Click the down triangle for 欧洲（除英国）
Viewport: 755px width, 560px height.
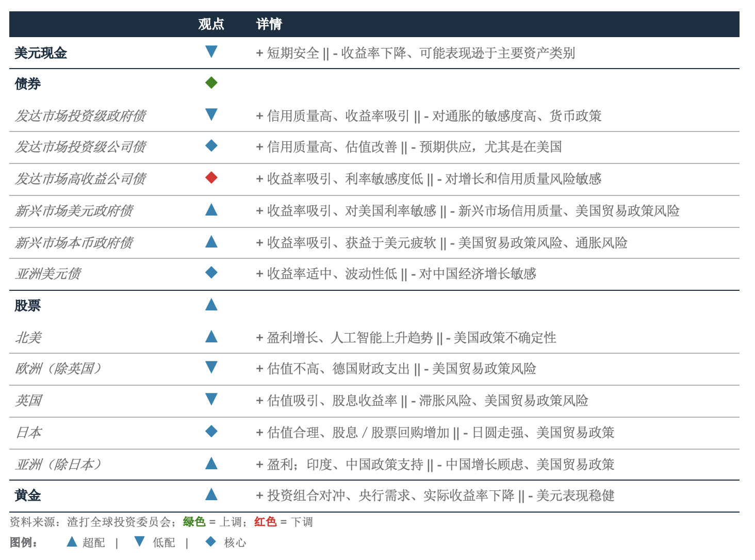tap(211, 367)
